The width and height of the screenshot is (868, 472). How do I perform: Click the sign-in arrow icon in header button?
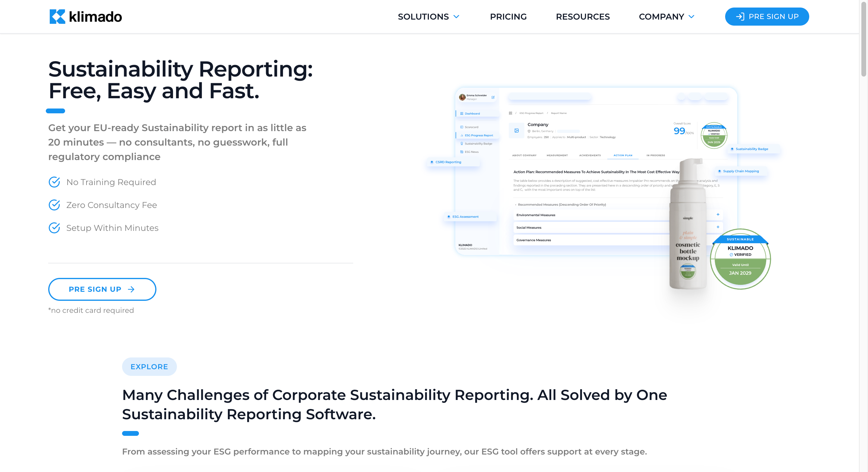740,17
